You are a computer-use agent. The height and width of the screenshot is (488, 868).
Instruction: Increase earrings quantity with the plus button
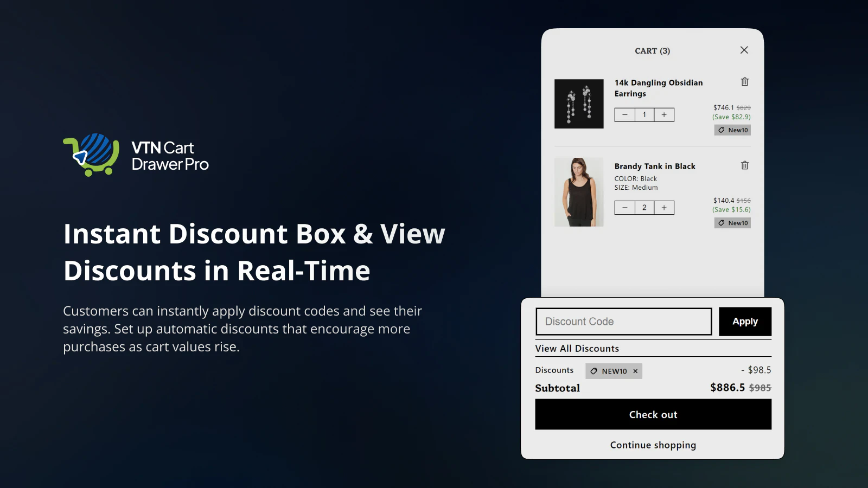pyautogui.click(x=664, y=114)
